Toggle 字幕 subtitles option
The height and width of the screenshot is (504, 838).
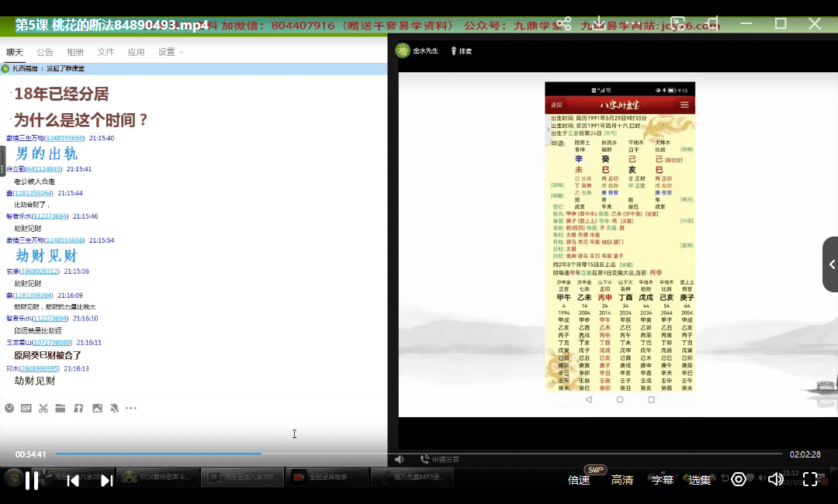662,480
